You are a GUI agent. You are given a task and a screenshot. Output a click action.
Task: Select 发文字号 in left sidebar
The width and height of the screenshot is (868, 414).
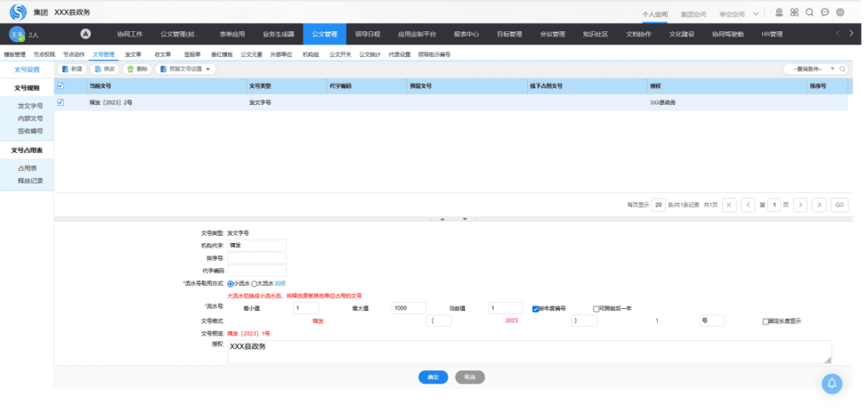click(x=30, y=106)
